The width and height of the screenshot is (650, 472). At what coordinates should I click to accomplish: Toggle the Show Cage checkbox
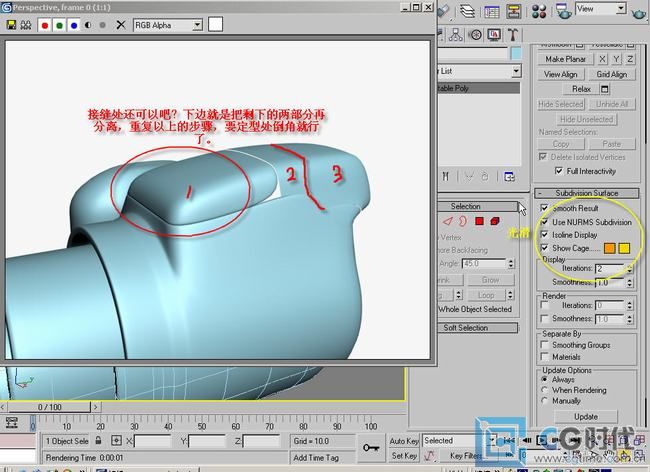pos(544,248)
